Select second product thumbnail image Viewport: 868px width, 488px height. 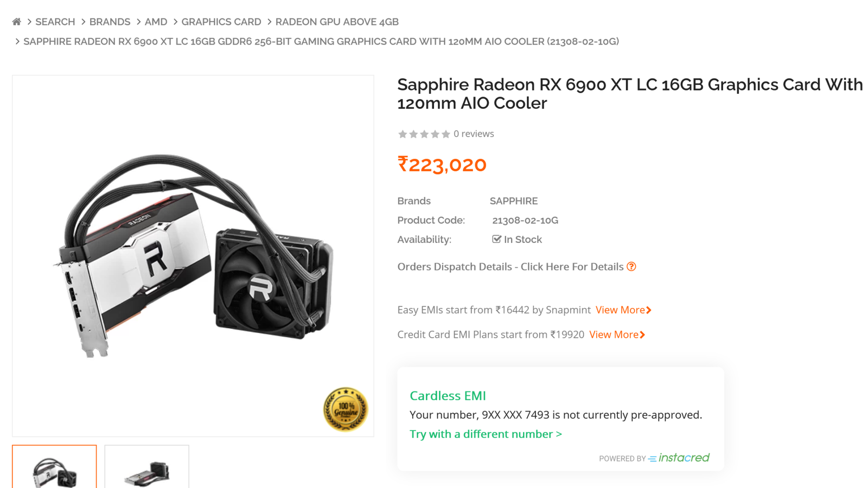146,467
